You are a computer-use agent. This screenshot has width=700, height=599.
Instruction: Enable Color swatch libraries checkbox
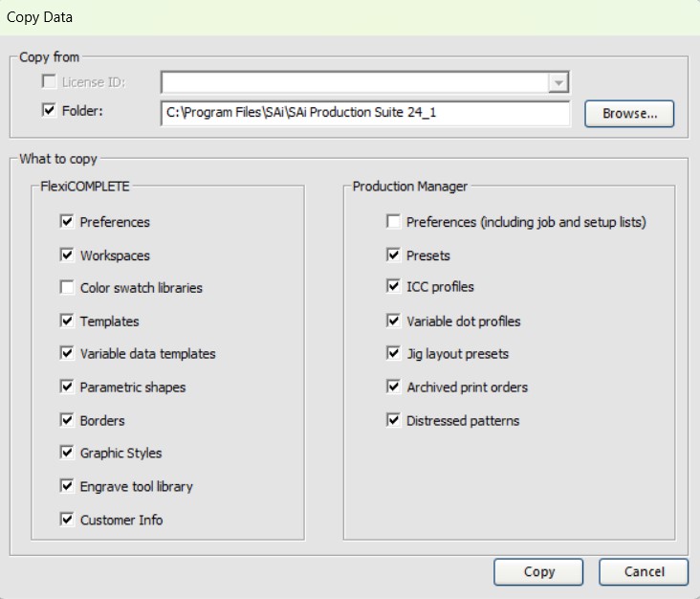(67, 287)
